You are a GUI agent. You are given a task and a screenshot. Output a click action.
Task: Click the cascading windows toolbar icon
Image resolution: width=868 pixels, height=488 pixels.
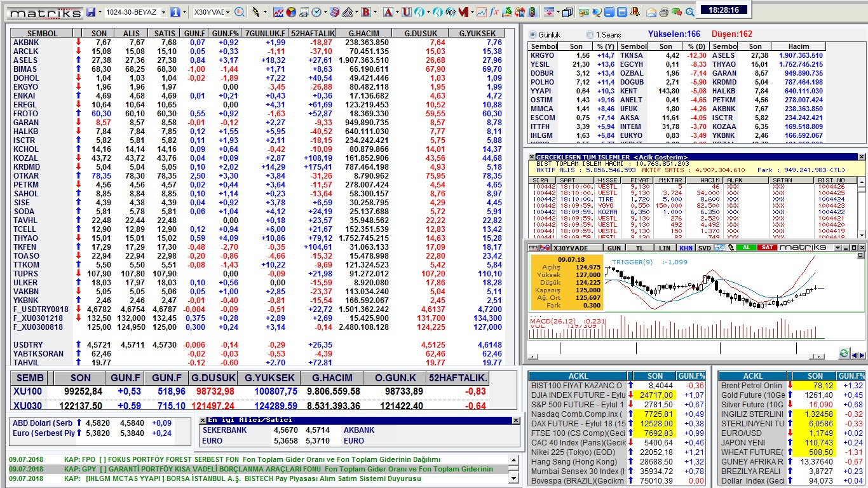click(567, 12)
